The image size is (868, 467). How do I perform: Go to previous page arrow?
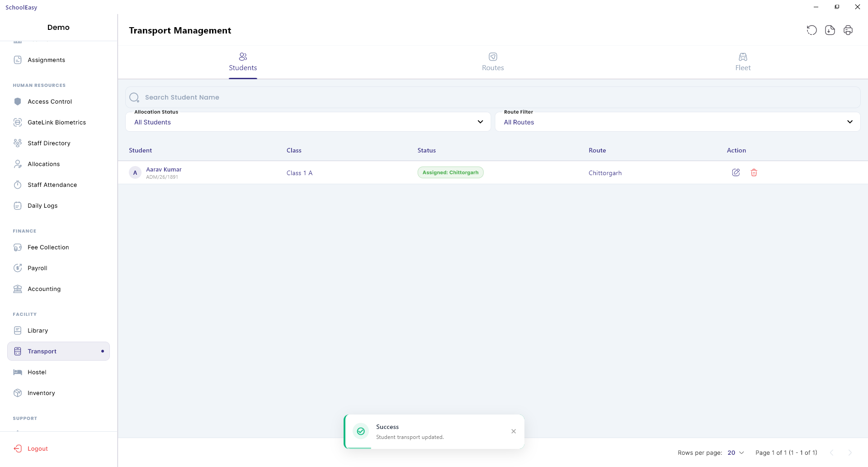tap(831, 453)
